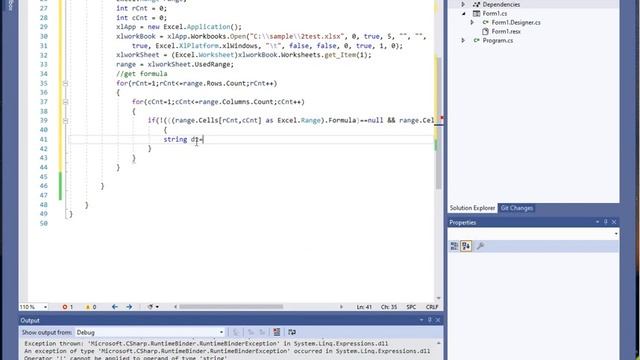This screenshot has height=360, width=640.
Task: Navigate to previous issue with left arrow
Action: [x=115, y=307]
